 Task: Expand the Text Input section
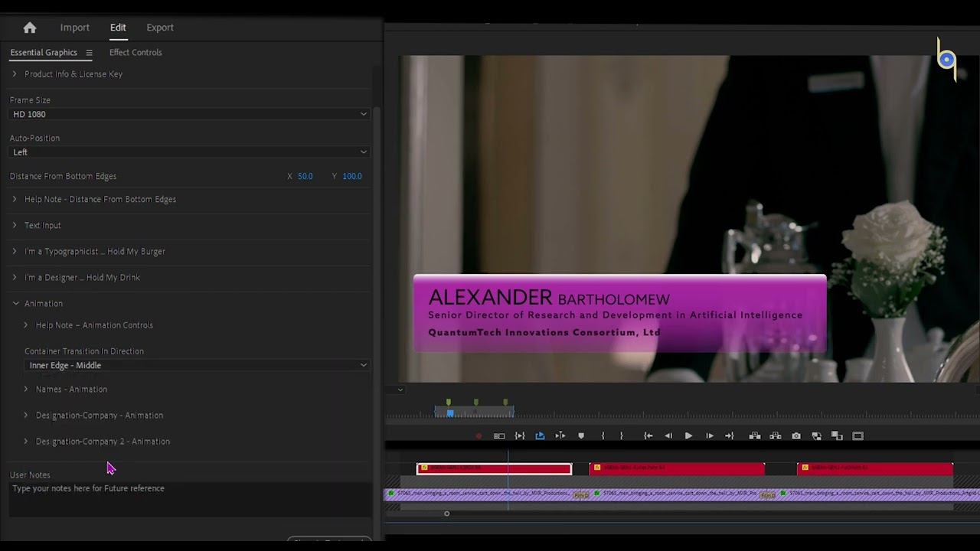point(15,226)
